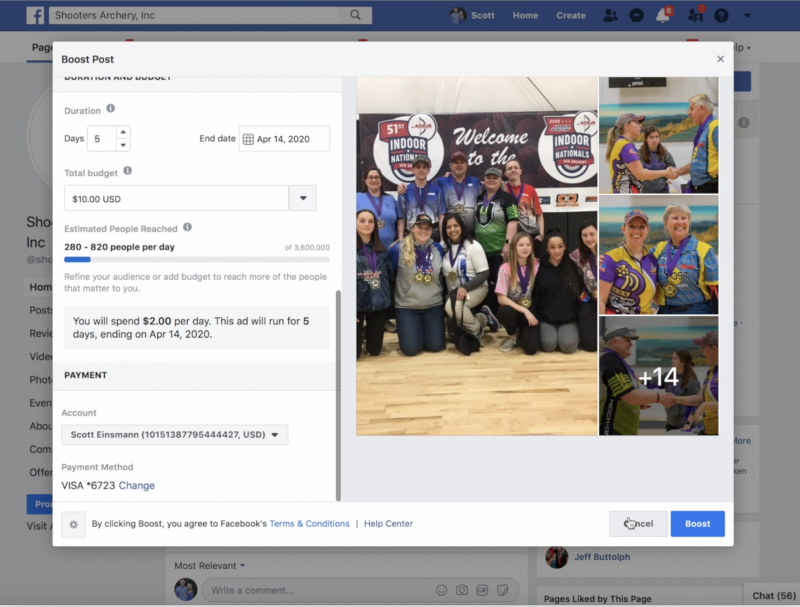Click the estimated reach progress bar
800x607 pixels.
pos(197,260)
